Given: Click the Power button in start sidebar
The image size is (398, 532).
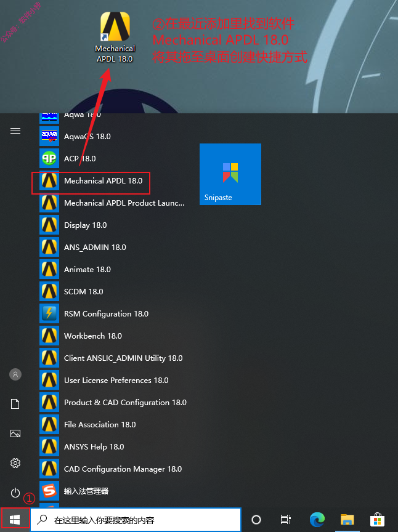Looking at the screenshot, I should (15, 493).
